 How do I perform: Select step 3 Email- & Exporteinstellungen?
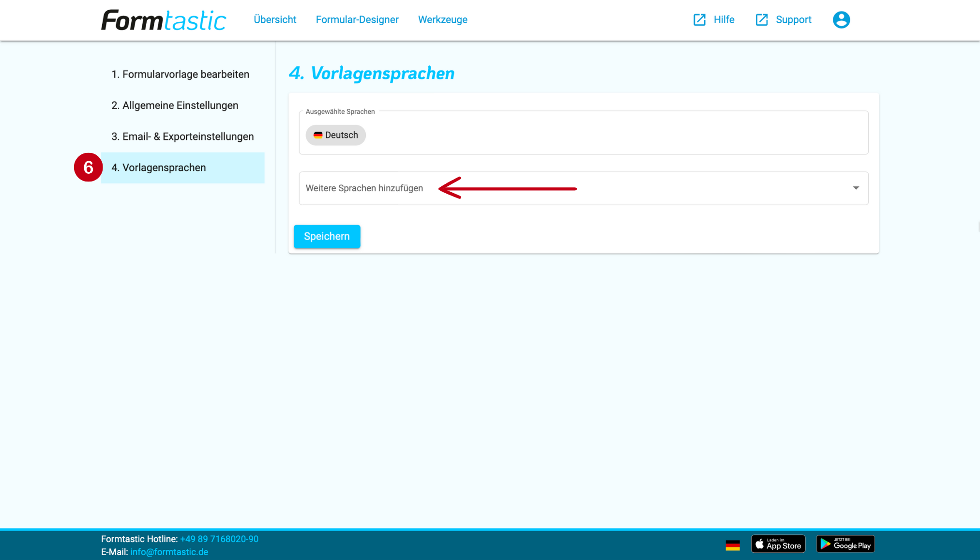coord(183,136)
